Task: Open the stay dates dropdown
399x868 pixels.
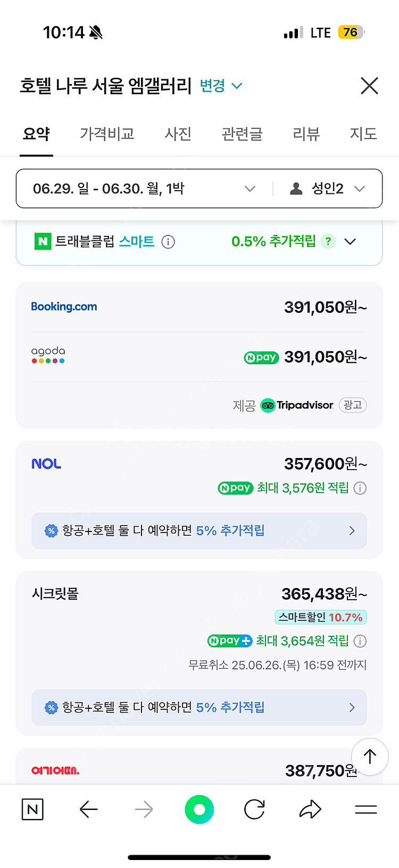Action: coord(144,189)
